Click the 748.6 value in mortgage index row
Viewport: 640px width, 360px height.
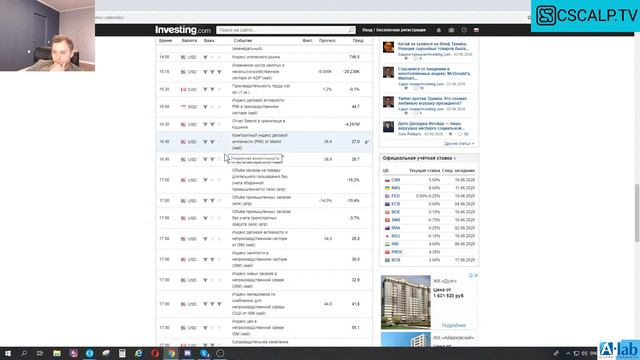tap(354, 57)
